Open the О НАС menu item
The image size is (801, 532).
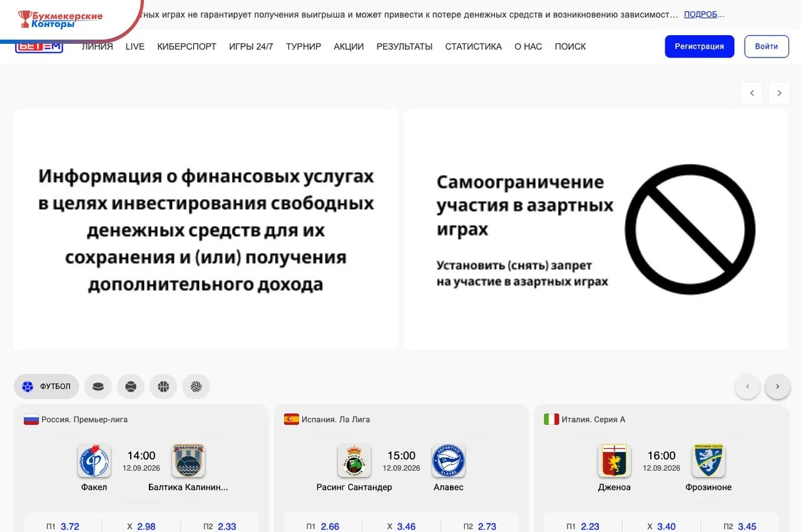coord(528,46)
